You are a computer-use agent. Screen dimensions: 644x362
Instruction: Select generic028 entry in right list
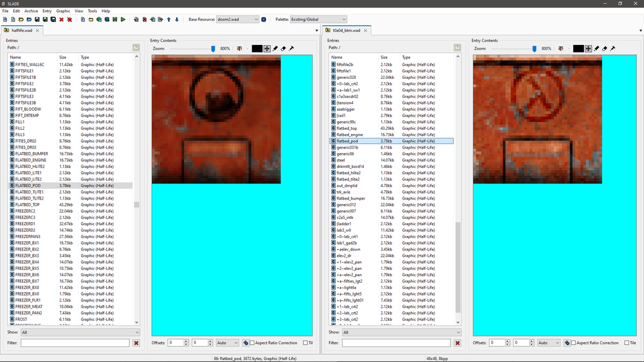pos(391,77)
